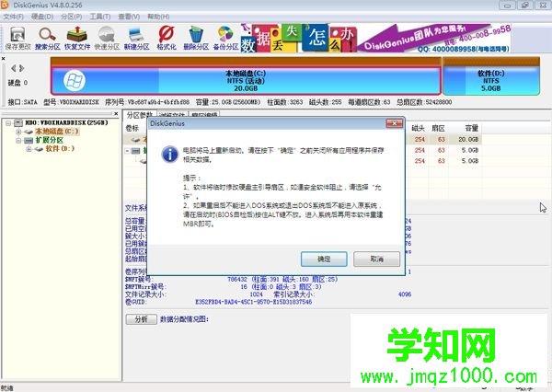Select 软件(D:) in the disk tree
Image resolution: width=552 pixels, height=392 pixels.
[x=60, y=149]
